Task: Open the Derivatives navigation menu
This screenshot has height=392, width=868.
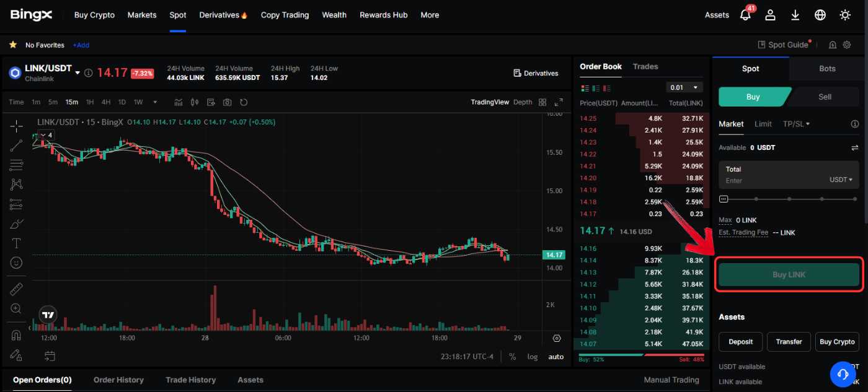Action: (223, 15)
